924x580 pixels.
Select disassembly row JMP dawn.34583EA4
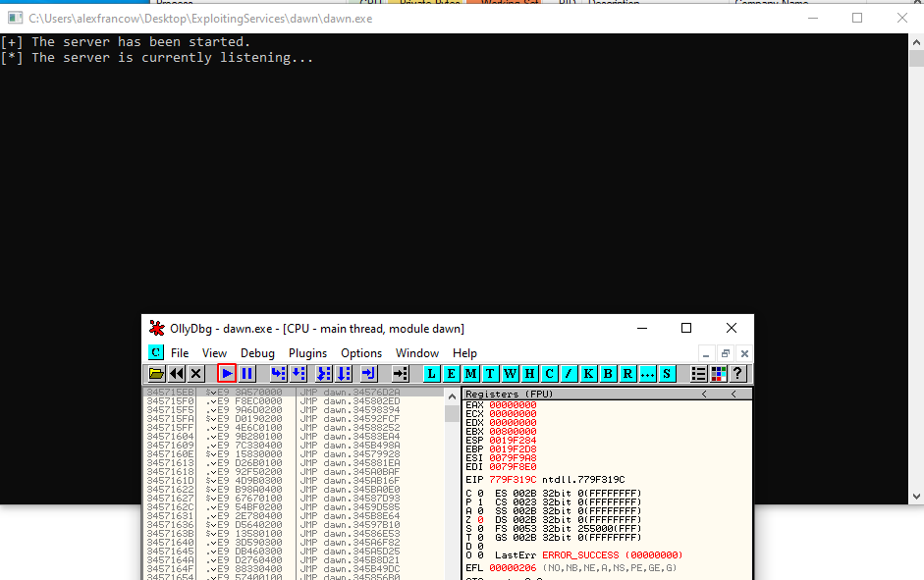pyautogui.click(x=294, y=437)
